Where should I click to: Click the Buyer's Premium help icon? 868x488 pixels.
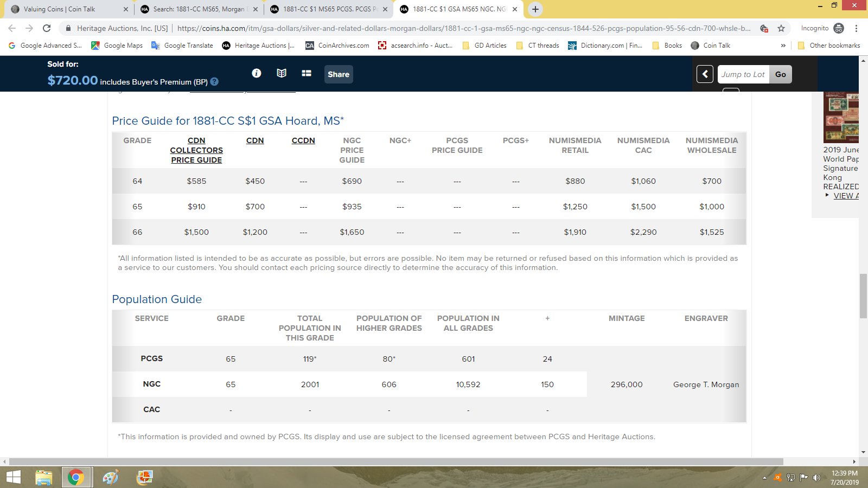[214, 82]
